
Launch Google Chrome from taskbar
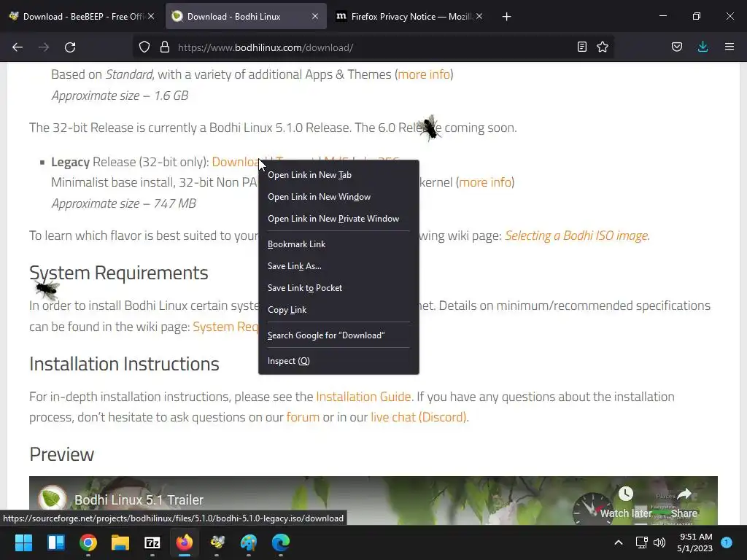[88, 542]
